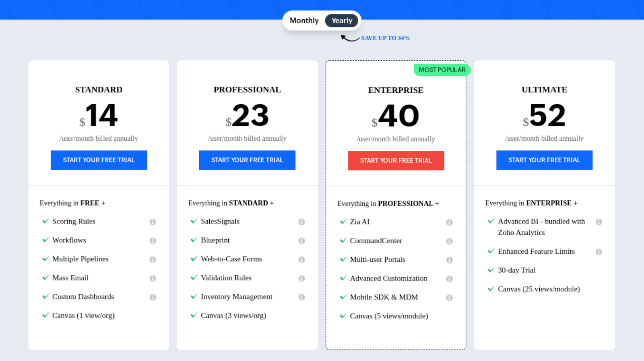The height and width of the screenshot is (361, 644).
Task: Click info icon next to Zia AI
Action: [449, 222]
